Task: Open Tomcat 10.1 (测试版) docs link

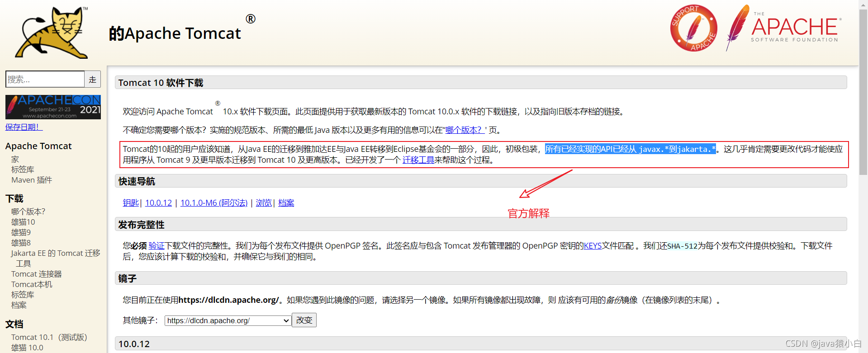Action: [49, 337]
